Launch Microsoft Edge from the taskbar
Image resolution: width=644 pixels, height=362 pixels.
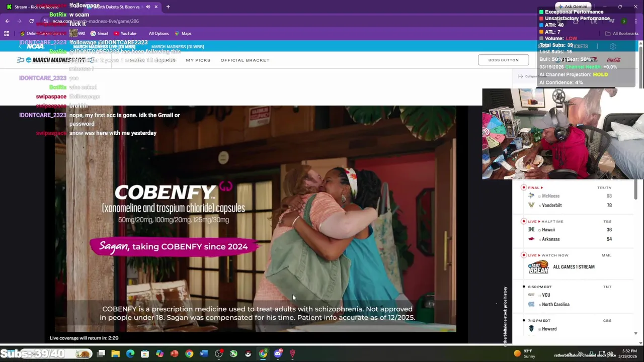(130, 354)
